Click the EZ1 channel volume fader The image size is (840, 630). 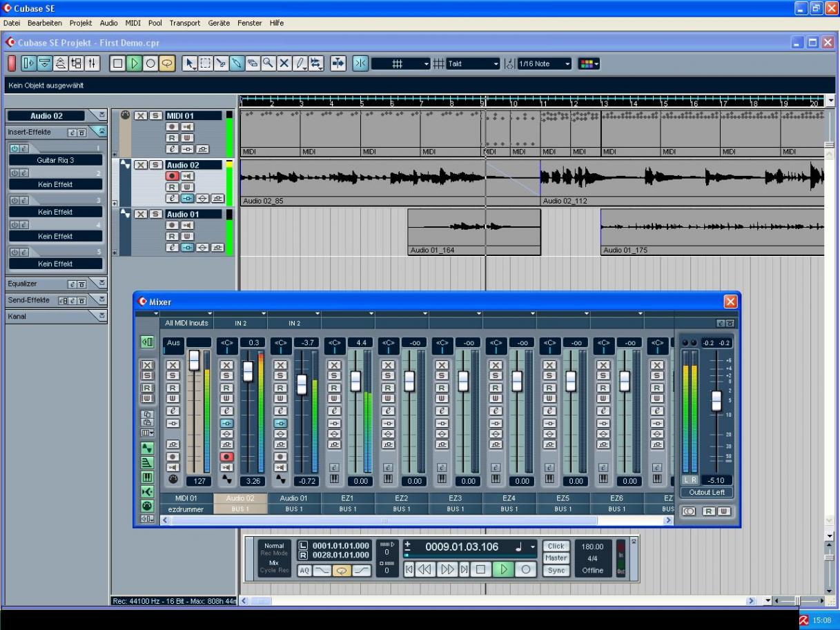355,381
